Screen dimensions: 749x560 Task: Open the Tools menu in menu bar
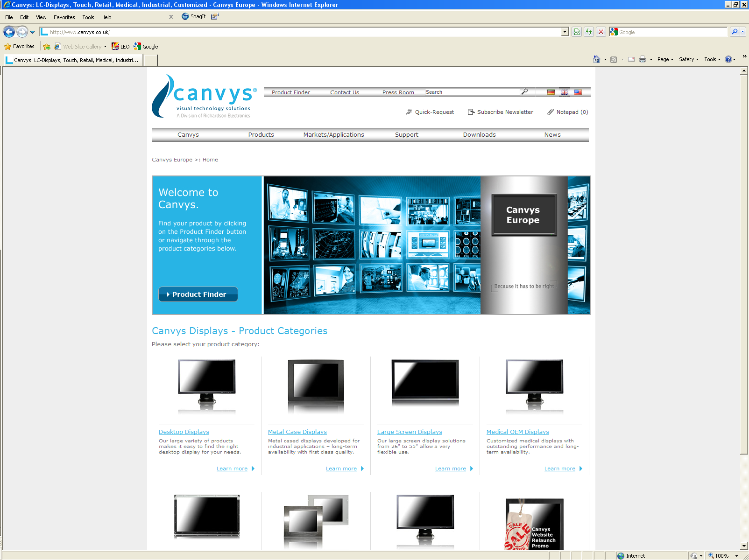coord(88,17)
